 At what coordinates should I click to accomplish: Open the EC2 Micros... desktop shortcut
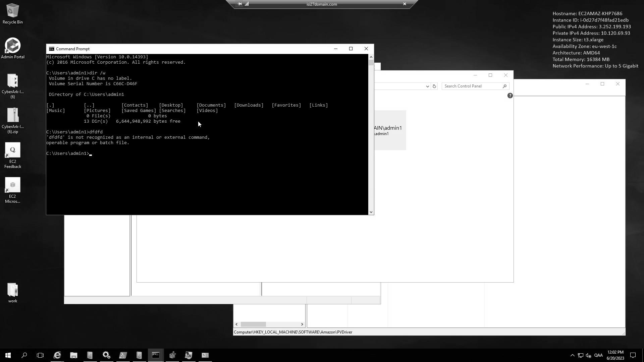click(x=13, y=190)
